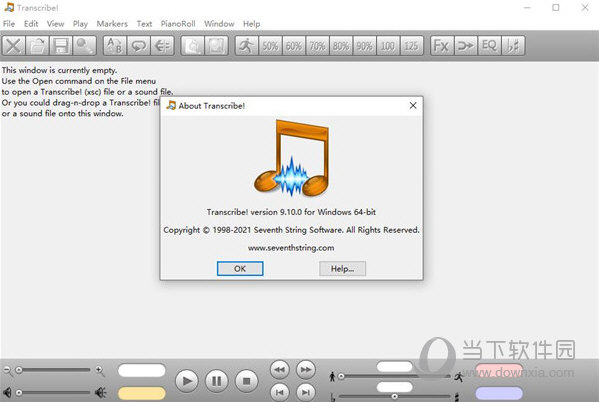This screenshot has height=402, width=599.
Task: Open the EQ toolbar button
Action: 489,46
